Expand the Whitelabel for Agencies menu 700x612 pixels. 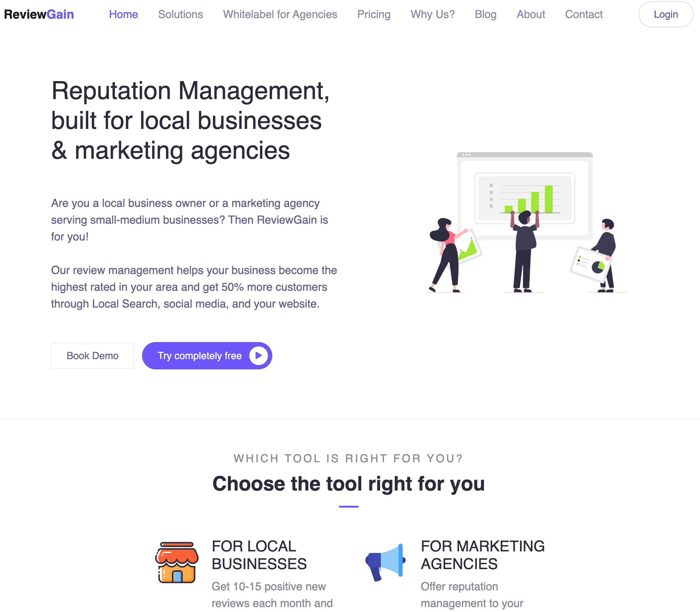tap(280, 14)
